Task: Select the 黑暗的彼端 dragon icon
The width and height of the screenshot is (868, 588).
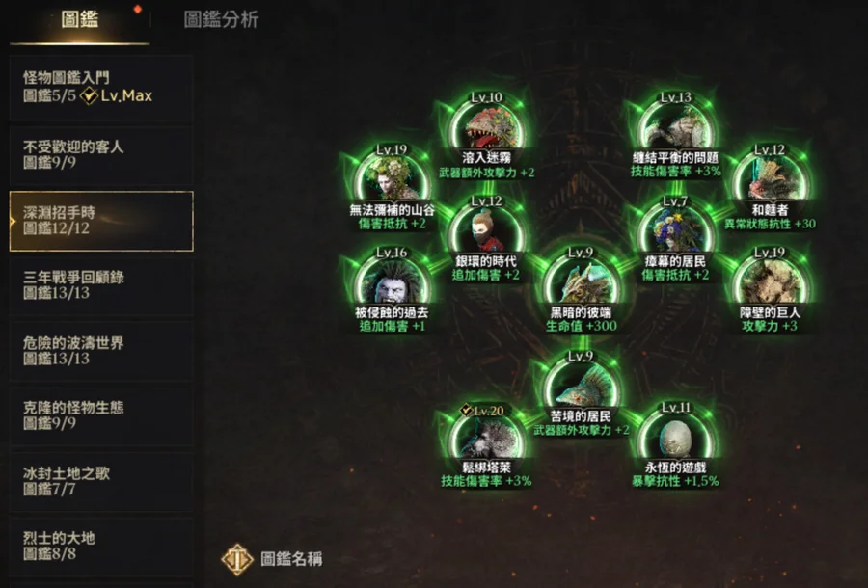Action: pos(581,282)
